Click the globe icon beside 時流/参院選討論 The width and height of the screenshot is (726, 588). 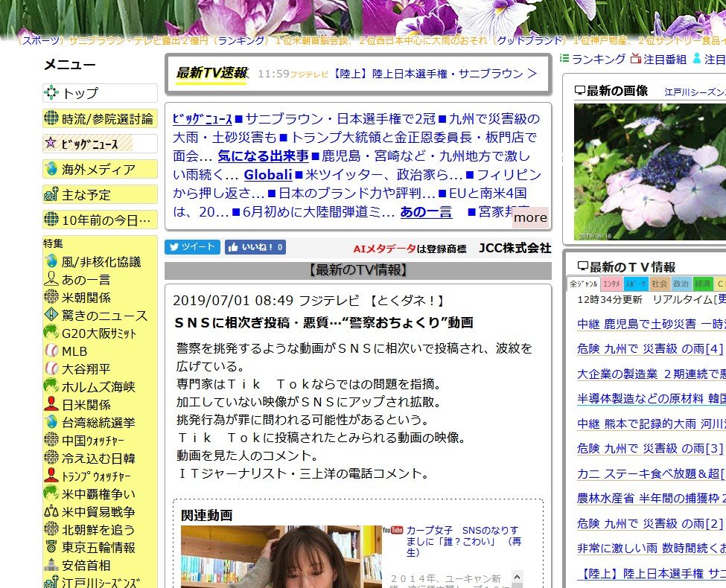tap(51, 118)
